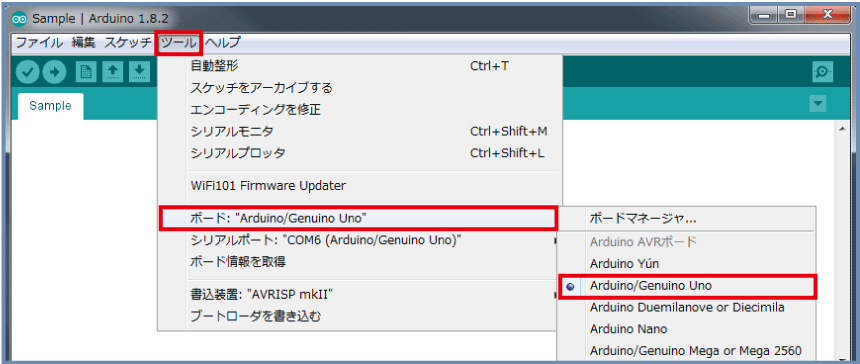The width and height of the screenshot is (860, 364).
Task: Select Arduino/Genuino Mega or Mega 2560 board
Action: [x=686, y=350]
